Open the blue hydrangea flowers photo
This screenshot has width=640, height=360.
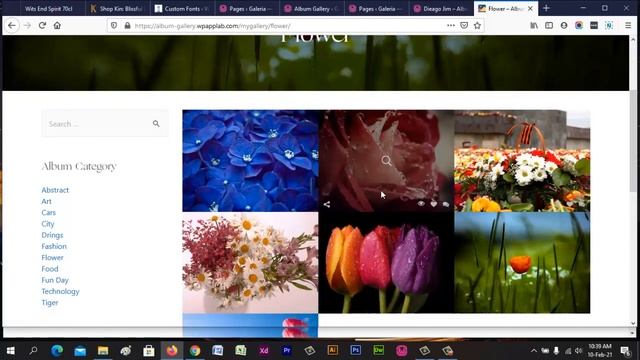250,161
